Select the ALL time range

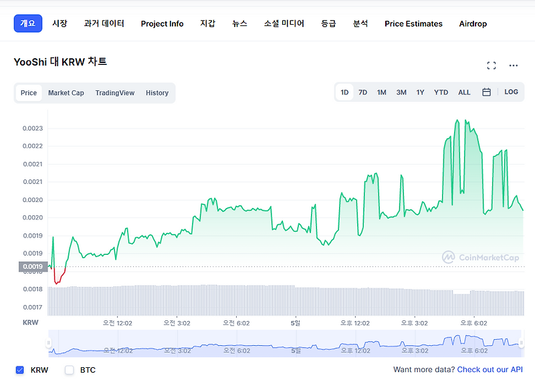point(464,92)
